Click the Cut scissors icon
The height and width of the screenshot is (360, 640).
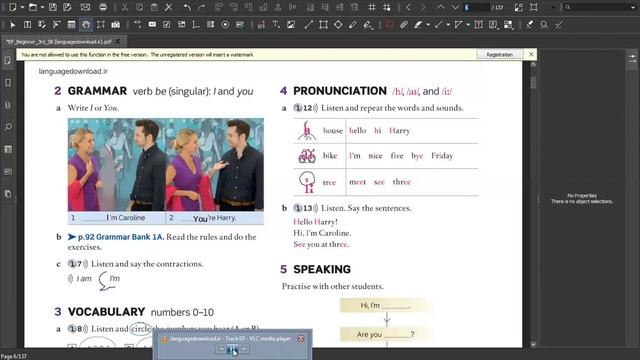click(x=125, y=7)
